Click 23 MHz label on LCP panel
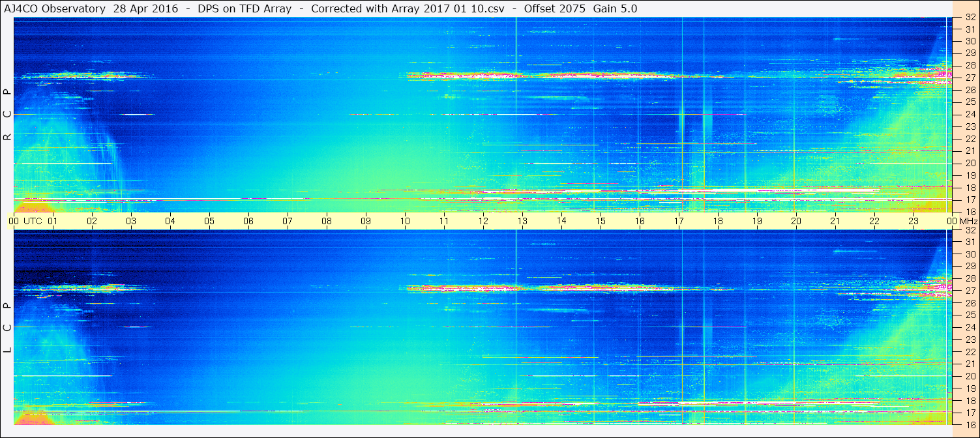Viewport: 980px width, 438px height. 970,340
